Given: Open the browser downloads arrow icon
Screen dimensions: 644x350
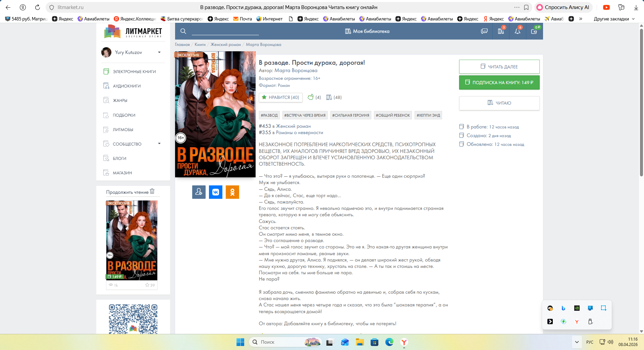Looking at the screenshot, I should pyautogui.click(x=636, y=7).
